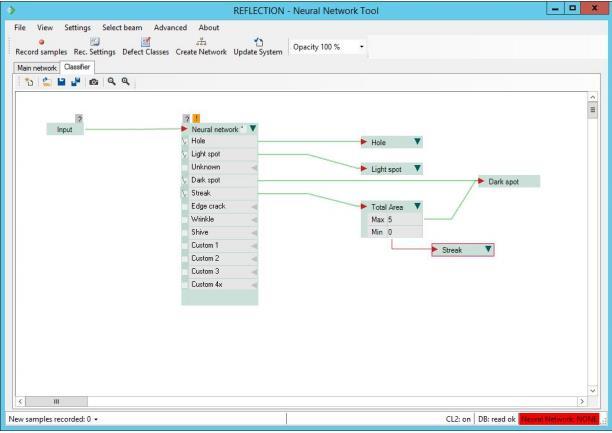Viewport: 612px width, 433px height.
Task: Enable the Wrinkle class checkbox
Action: [185, 219]
